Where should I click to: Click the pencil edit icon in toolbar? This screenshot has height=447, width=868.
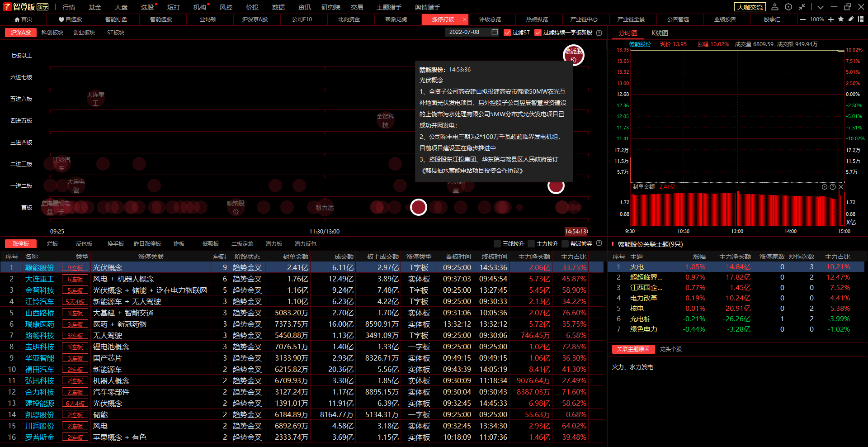[x=851, y=19]
